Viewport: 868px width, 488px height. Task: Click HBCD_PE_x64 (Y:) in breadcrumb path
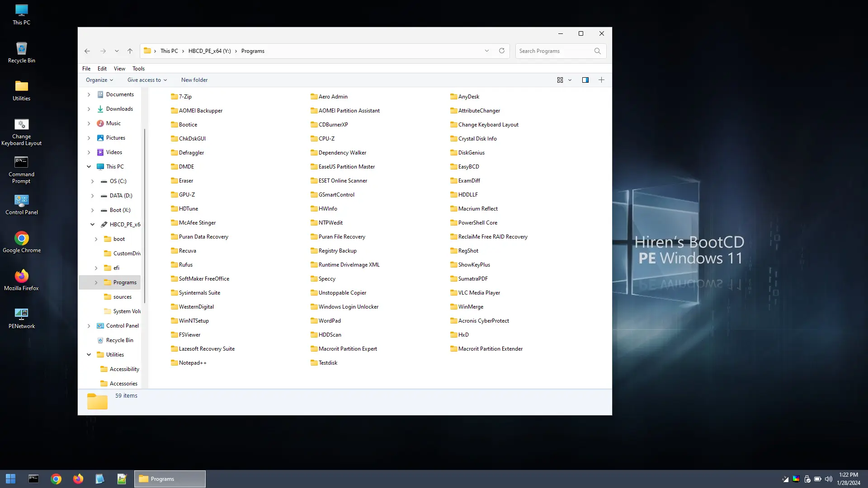pyautogui.click(x=209, y=51)
